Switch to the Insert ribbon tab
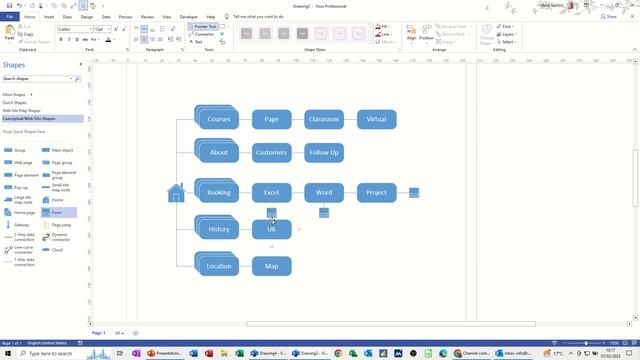 pos(49,17)
